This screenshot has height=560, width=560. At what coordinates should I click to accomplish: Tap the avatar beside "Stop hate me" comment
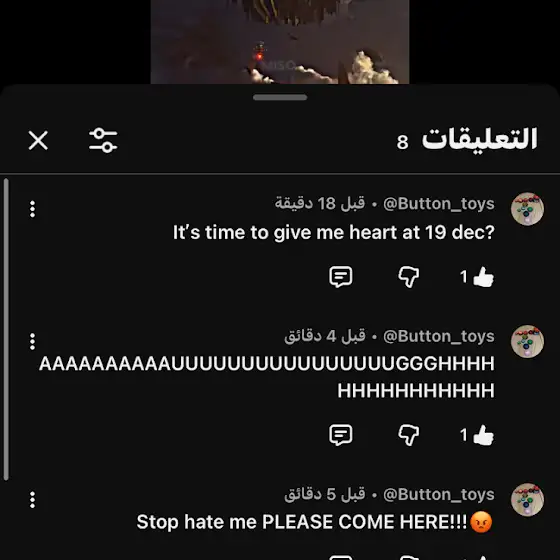pos(527,500)
